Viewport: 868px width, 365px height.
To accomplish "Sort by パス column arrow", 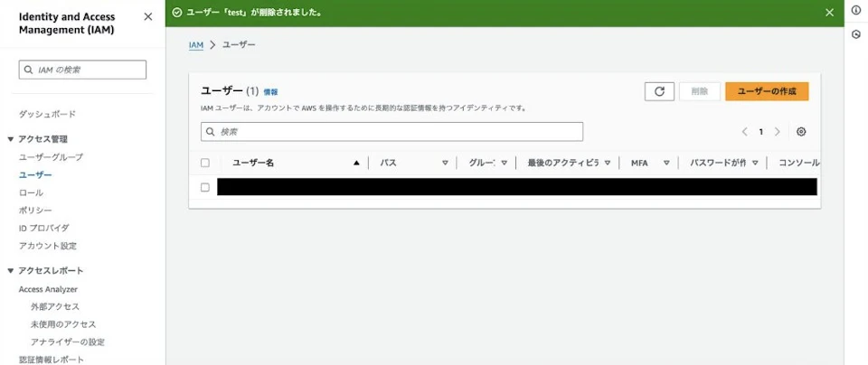I will click(x=445, y=164).
